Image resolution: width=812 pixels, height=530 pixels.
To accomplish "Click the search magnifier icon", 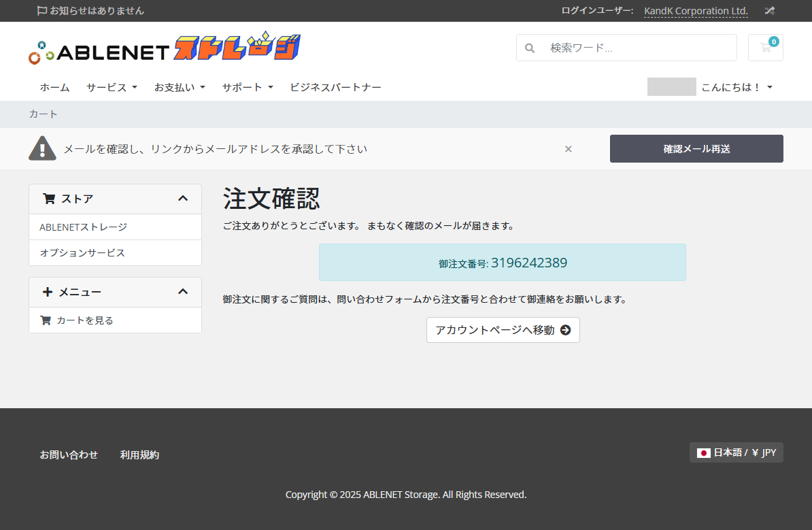I will (530, 48).
